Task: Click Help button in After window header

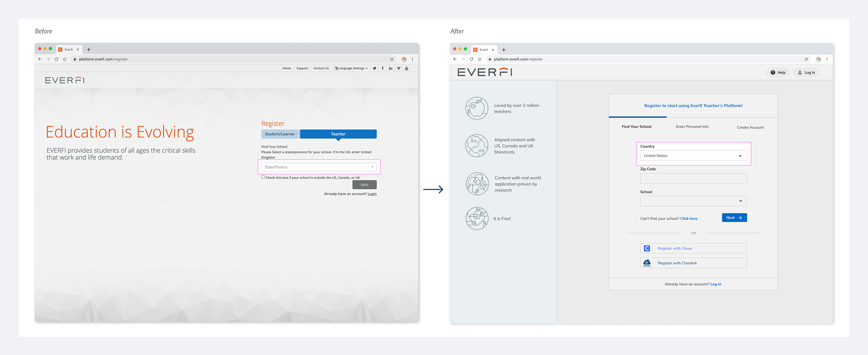Action: 778,72
